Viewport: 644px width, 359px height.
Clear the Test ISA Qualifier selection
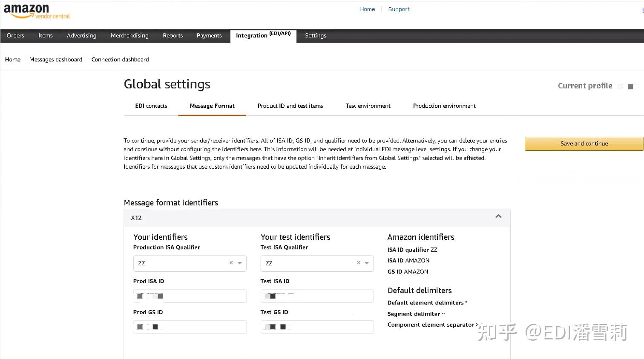coord(358,263)
